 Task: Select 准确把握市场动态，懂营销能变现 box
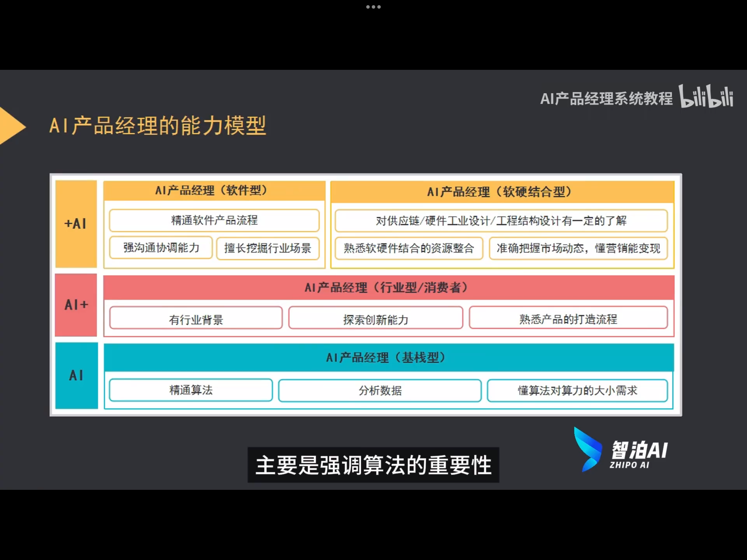coord(578,248)
